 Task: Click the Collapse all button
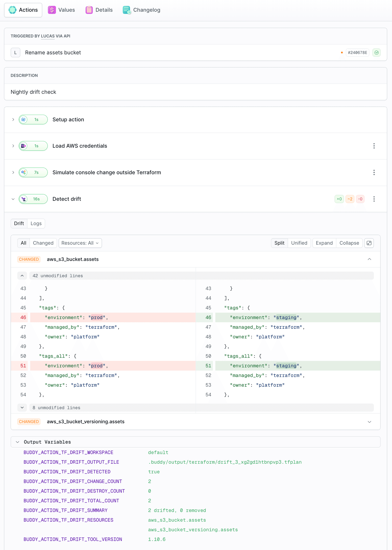point(349,243)
